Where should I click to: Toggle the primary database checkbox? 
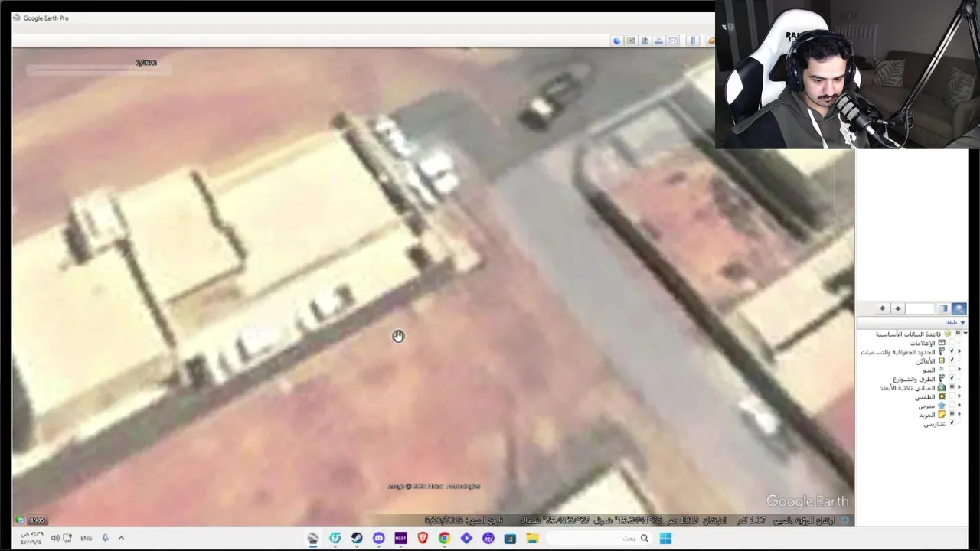(958, 333)
